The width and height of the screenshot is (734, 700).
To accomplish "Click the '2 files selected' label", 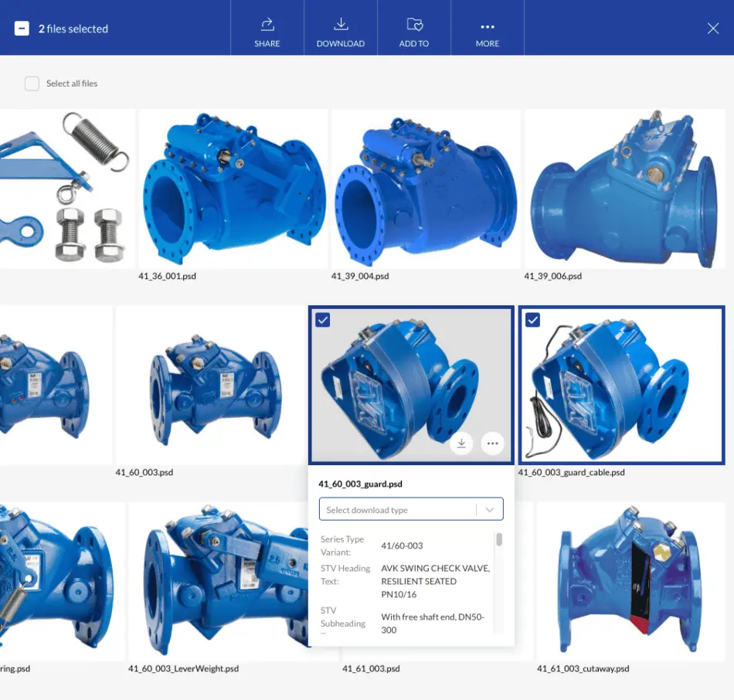I will point(73,29).
